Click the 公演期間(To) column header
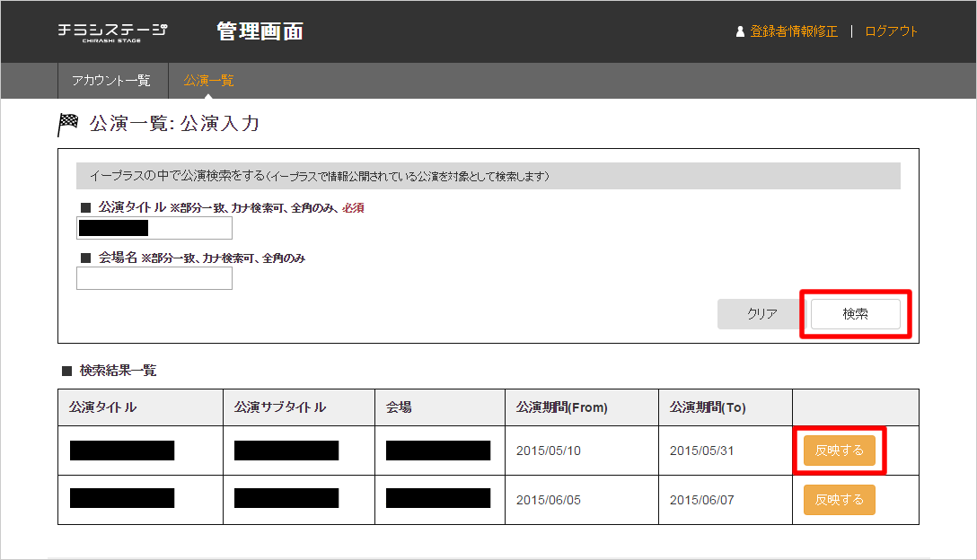The image size is (977, 560). tap(708, 407)
